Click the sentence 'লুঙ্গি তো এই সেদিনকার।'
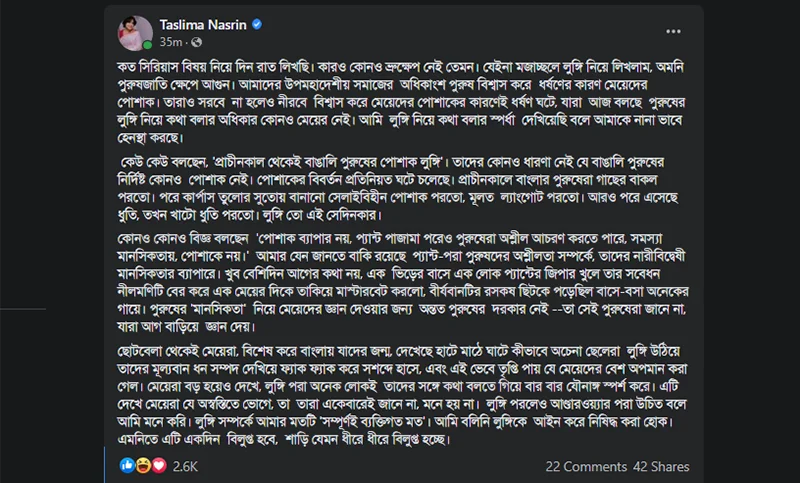The height and width of the screenshot is (483, 800). pyautogui.click(x=322, y=215)
